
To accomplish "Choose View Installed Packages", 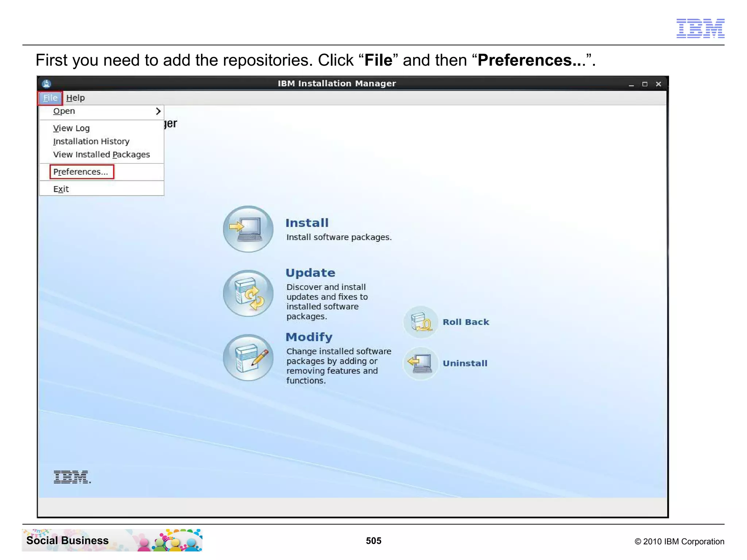I will [x=101, y=155].
